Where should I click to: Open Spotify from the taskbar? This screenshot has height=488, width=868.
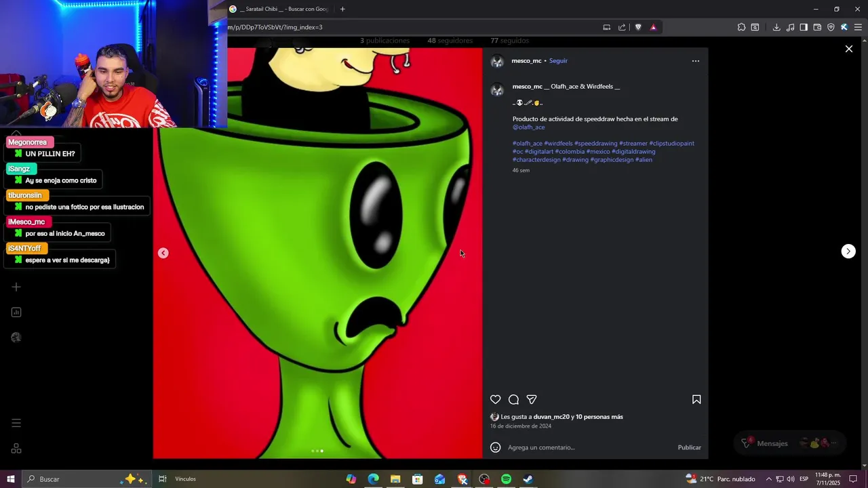(x=506, y=479)
